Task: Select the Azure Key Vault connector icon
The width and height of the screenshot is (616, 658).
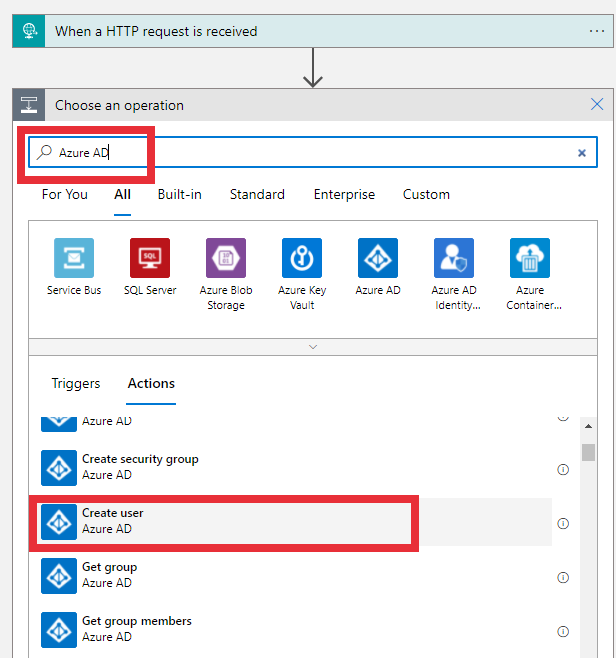Action: click(x=302, y=258)
